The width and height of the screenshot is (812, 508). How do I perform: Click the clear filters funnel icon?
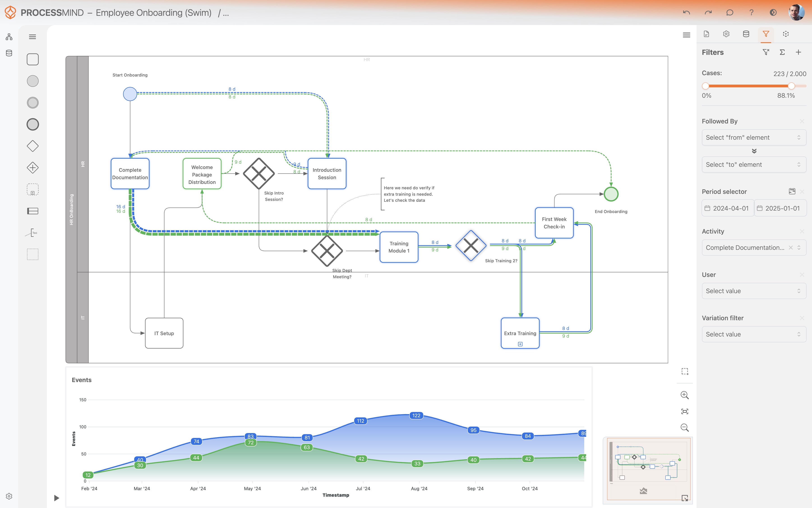tap(766, 52)
